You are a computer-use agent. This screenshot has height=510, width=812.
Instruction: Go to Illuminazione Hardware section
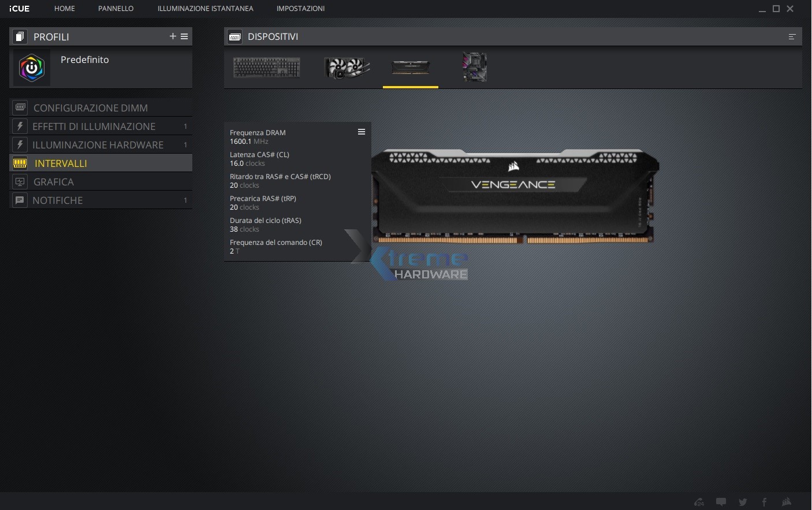pyautogui.click(x=98, y=145)
